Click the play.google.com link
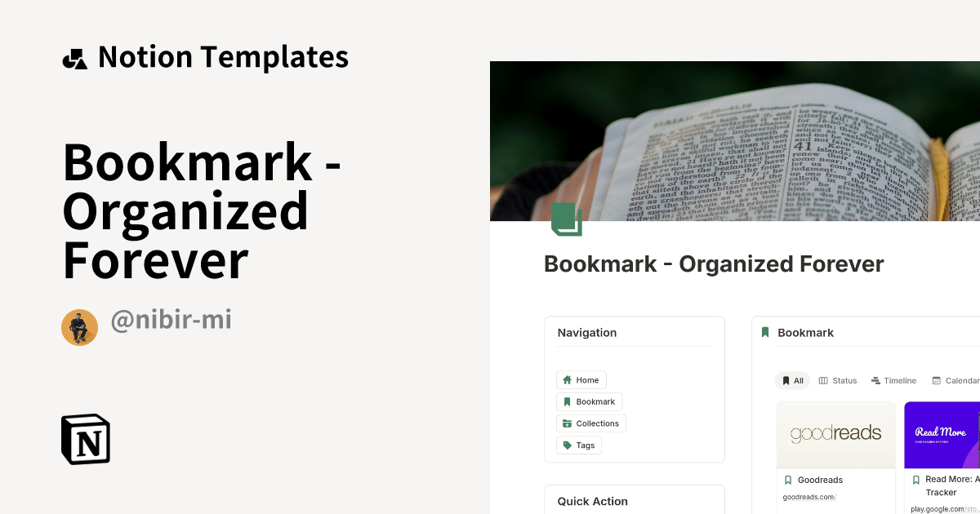This screenshot has height=514, width=980. coord(941,508)
